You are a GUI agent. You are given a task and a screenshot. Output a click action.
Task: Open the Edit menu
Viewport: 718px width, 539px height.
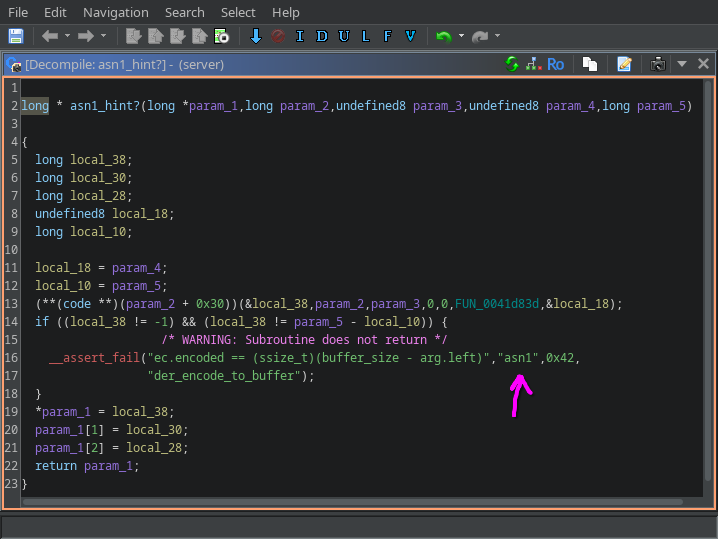click(55, 12)
